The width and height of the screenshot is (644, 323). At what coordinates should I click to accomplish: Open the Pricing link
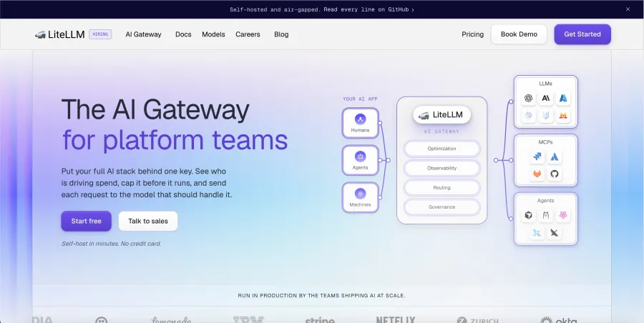pyautogui.click(x=472, y=34)
